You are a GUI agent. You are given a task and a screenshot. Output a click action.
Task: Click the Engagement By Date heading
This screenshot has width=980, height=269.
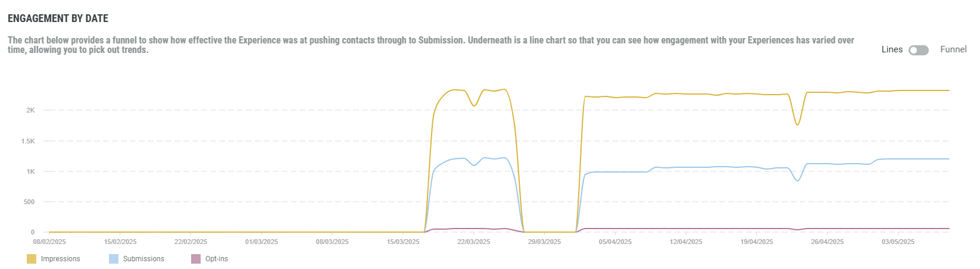tap(58, 18)
